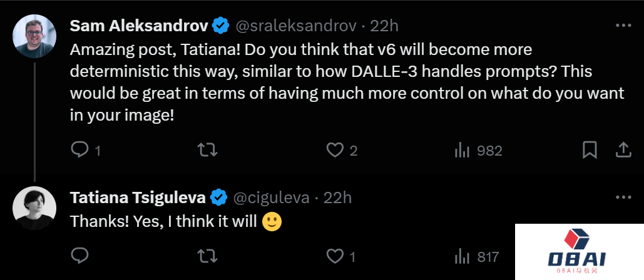View analytics showing 817 views
This screenshot has height=280, width=644.
click(462, 256)
